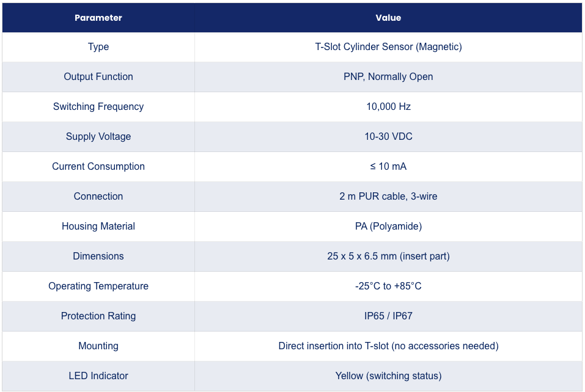Select the Type row label
This screenshot has width=585, height=392.
click(98, 47)
